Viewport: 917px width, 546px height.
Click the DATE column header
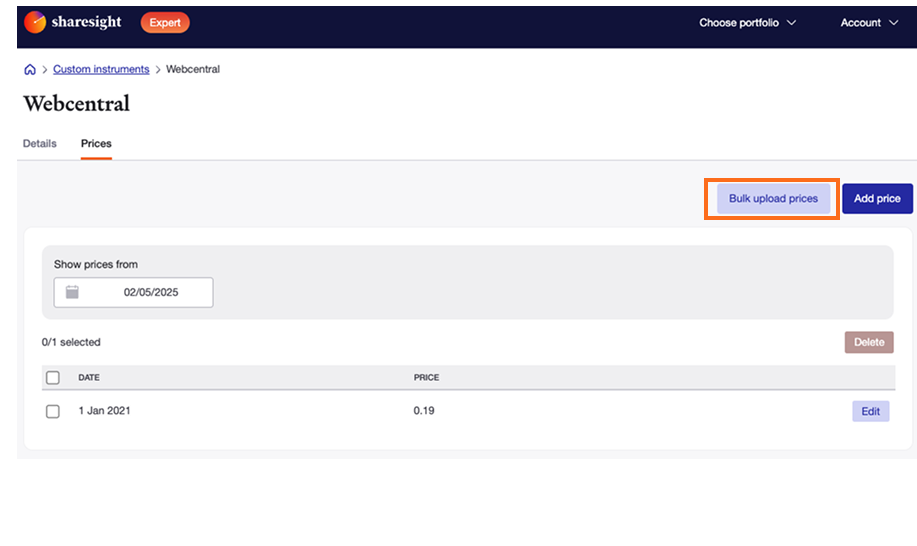coord(89,378)
